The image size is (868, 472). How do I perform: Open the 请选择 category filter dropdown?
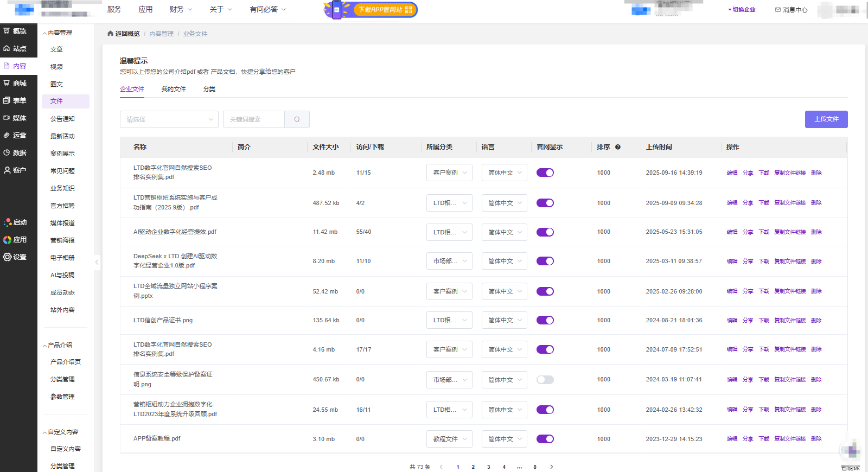169,119
